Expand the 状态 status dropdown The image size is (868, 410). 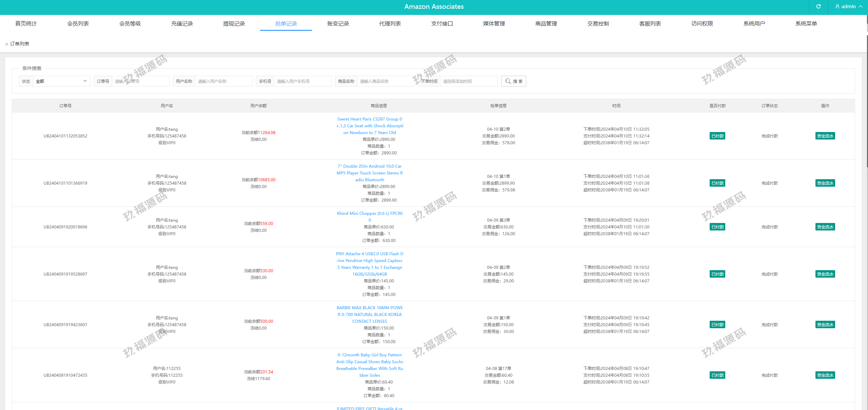click(x=61, y=81)
